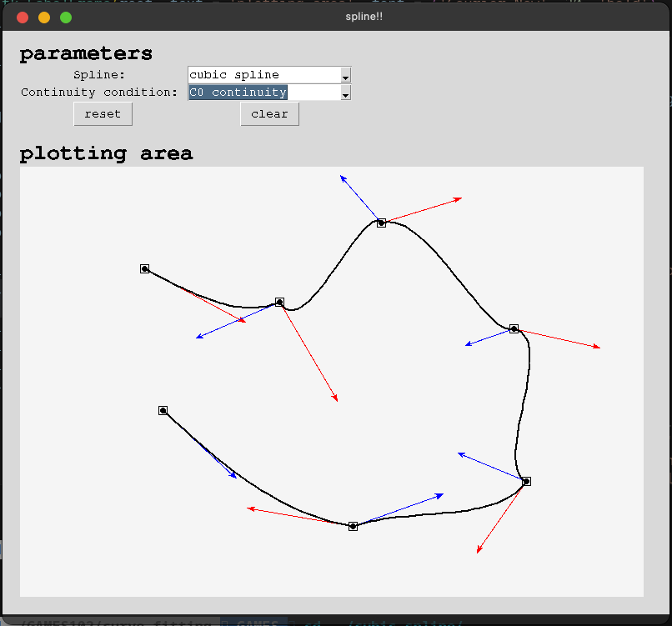
Task: Click the bottommost red tangent arrowhead
Action: [x=478, y=552]
